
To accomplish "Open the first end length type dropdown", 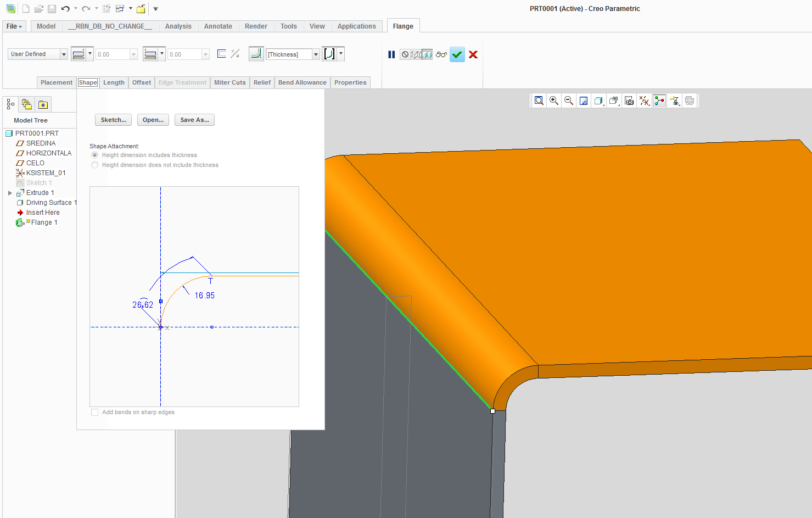I will point(90,54).
